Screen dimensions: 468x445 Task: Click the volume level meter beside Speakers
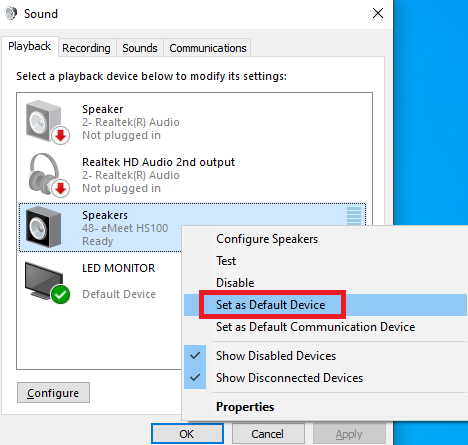click(354, 216)
